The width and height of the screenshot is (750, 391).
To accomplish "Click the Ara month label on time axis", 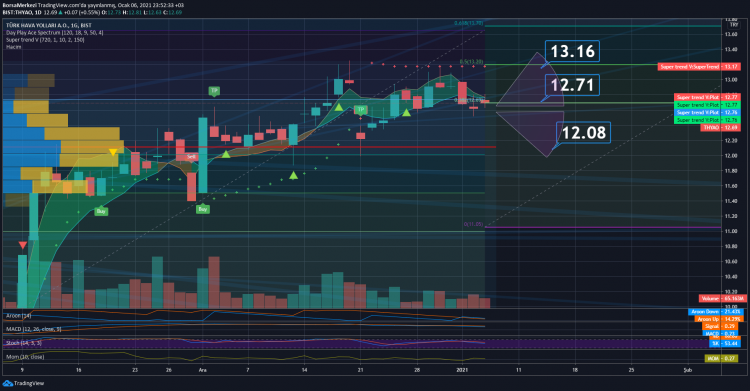I will pos(202,370).
